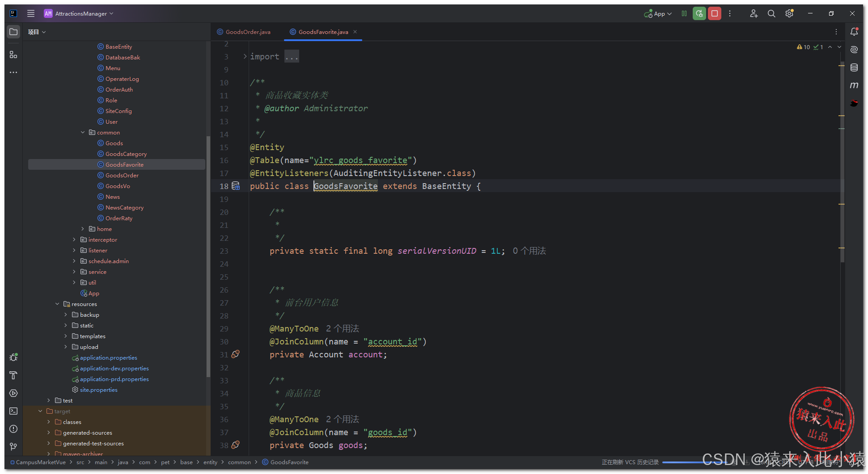
Task: Open the Notifications bell
Action: point(854,32)
